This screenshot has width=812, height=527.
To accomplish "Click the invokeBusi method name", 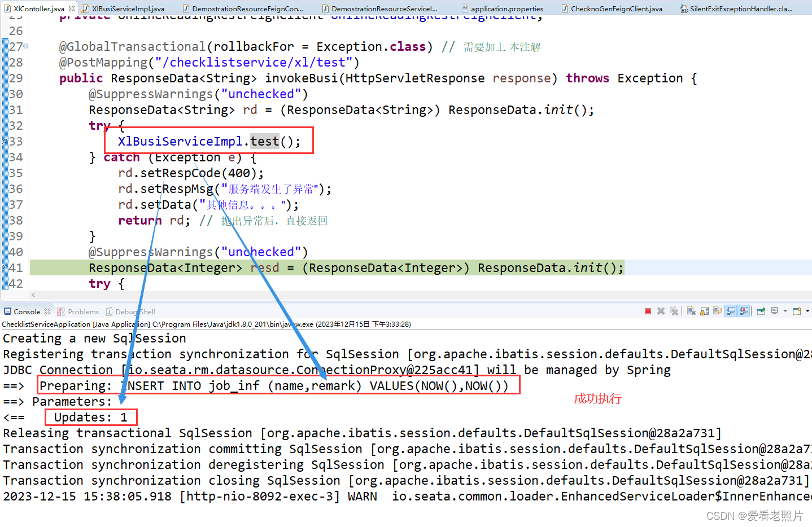I will pos(302,78).
